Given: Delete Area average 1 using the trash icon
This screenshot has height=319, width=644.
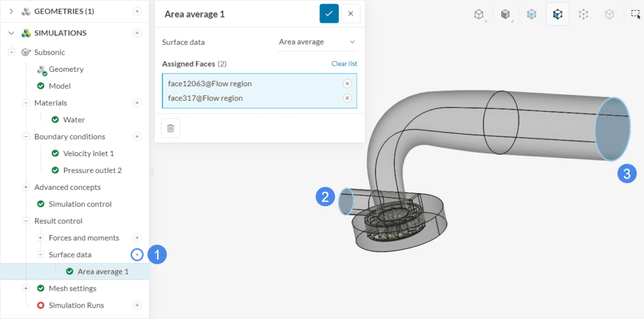Looking at the screenshot, I should (x=170, y=128).
